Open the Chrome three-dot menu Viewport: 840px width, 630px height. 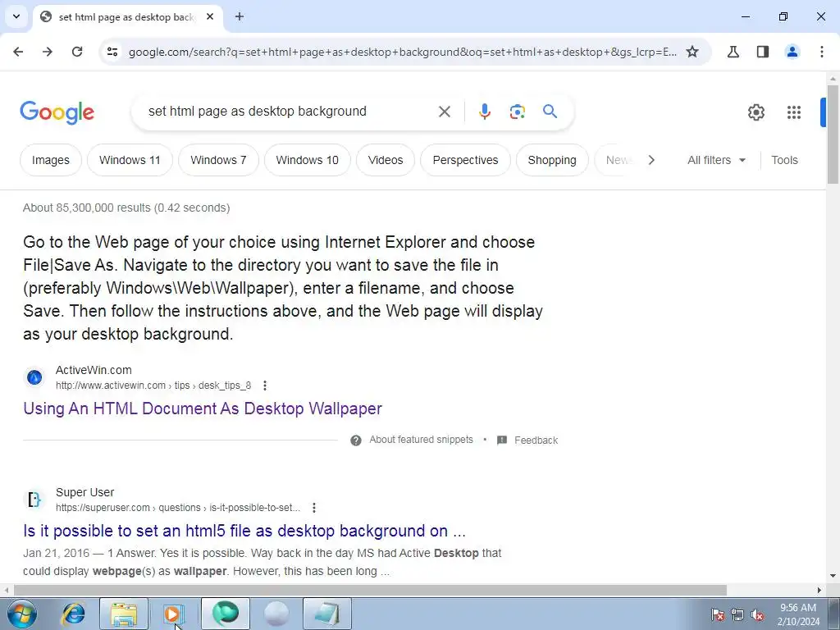[822, 52]
